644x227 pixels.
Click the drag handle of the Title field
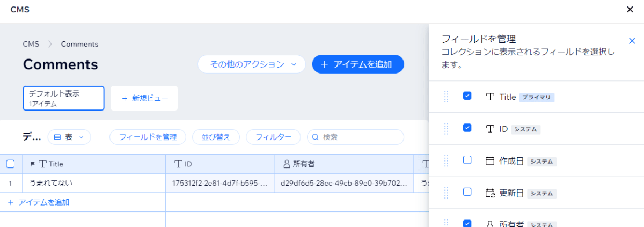[x=446, y=97]
